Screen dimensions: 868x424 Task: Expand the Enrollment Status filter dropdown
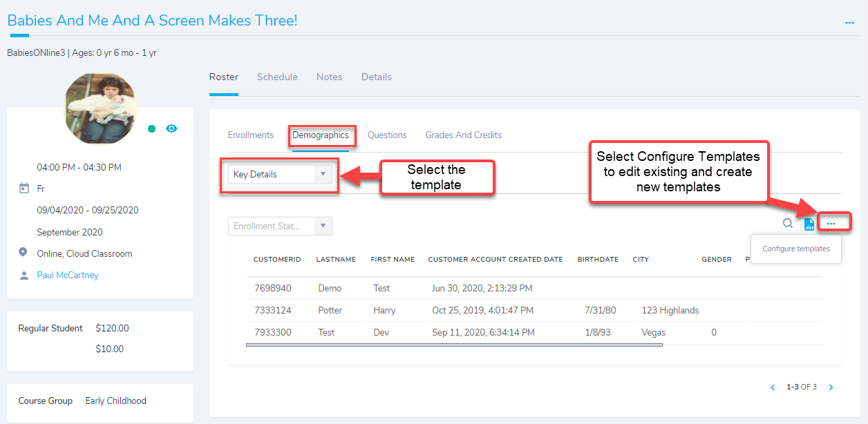click(x=280, y=226)
